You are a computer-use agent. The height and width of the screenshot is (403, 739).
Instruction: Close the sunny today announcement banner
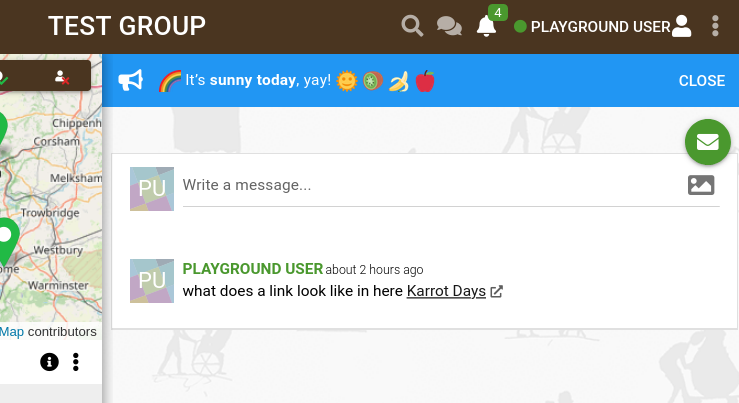click(x=701, y=81)
